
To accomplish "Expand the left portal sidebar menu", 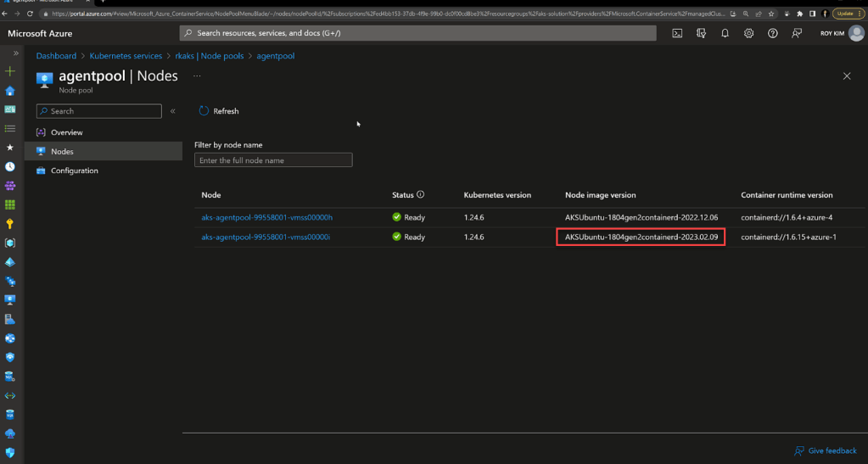I will pyautogui.click(x=15, y=53).
